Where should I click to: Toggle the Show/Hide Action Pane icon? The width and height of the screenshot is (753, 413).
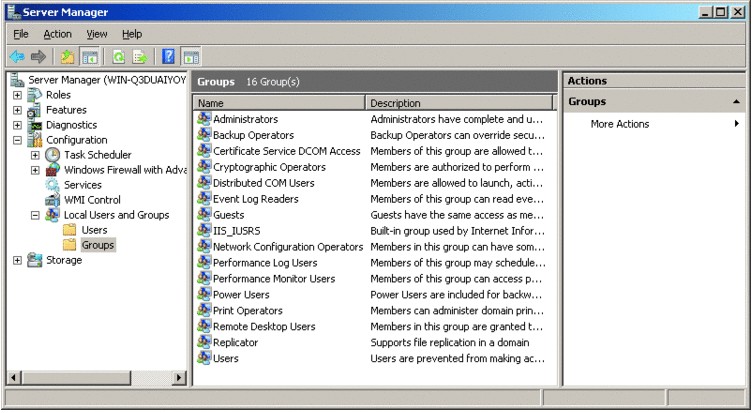click(191, 57)
